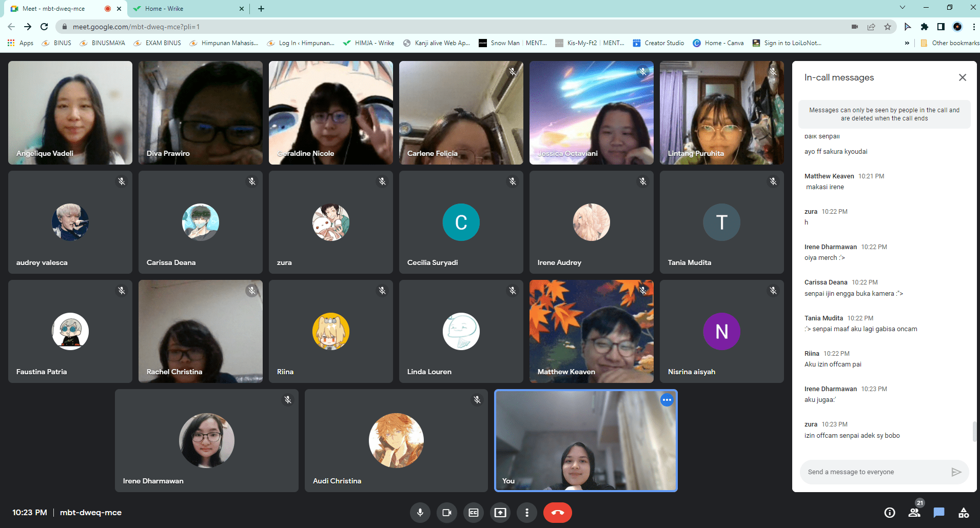Image resolution: width=980 pixels, height=528 pixels.
Task: Leave the call
Action: tap(557, 512)
